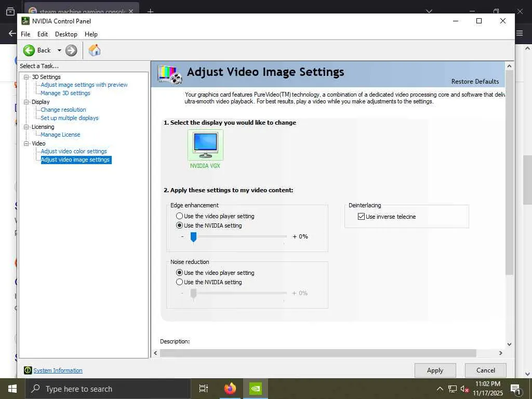This screenshot has height=399, width=532.
Task: Click the Forward arrow icon in toolbar
Action: (71, 50)
